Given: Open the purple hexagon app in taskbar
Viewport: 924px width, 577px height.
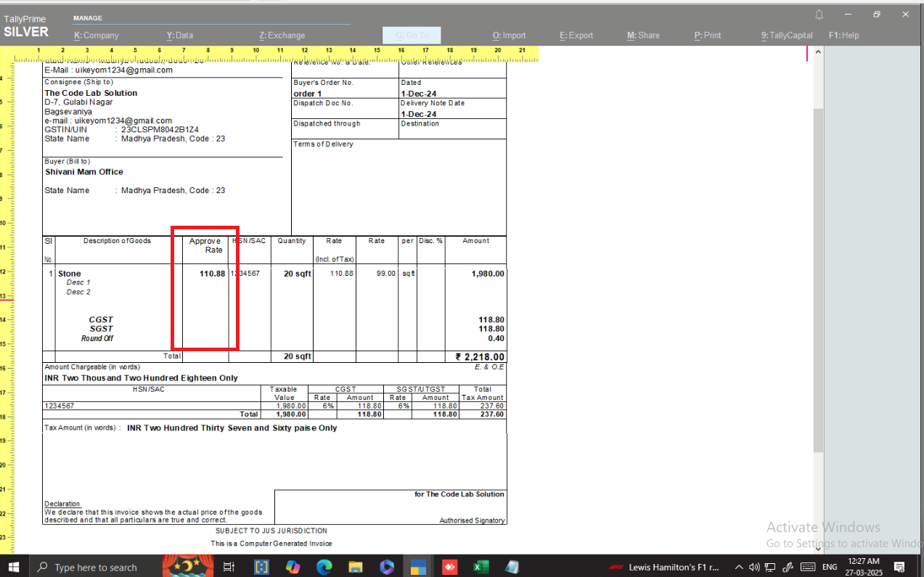Looking at the screenshot, I should click(386, 567).
